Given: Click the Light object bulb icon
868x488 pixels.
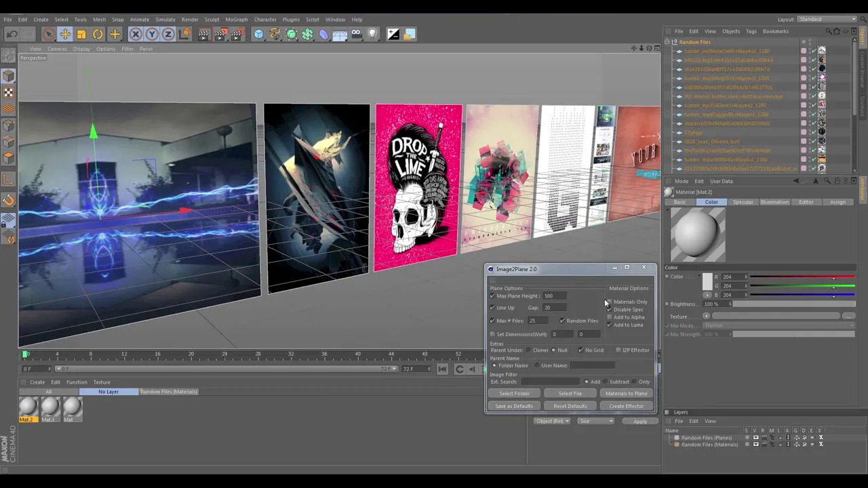Looking at the screenshot, I should (x=372, y=34).
